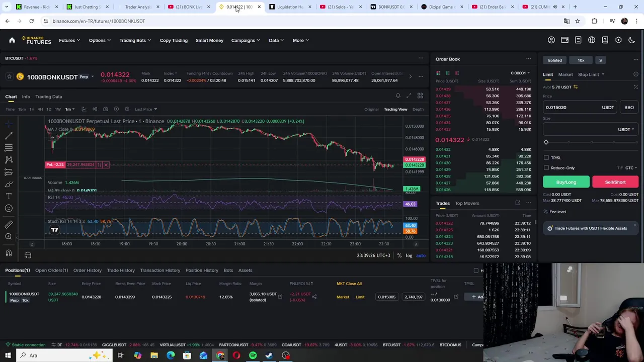Open order type info icon

point(636,74)
